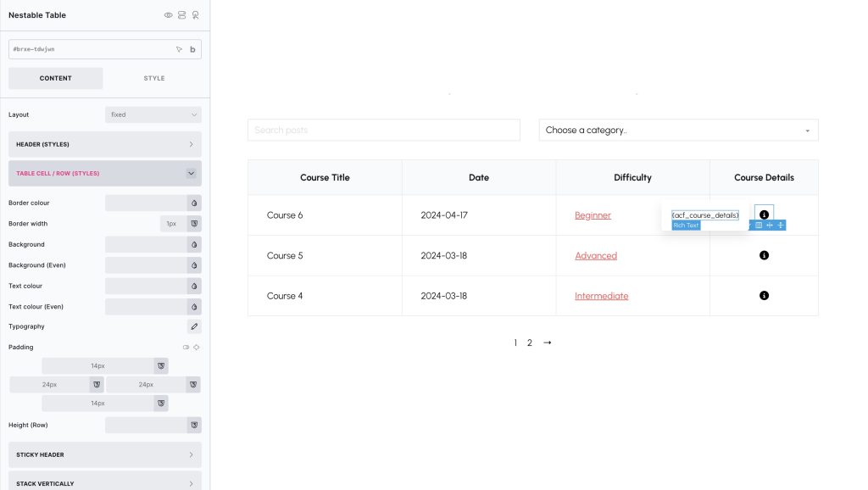Click the variable icon next to Border width

(194, 224)
